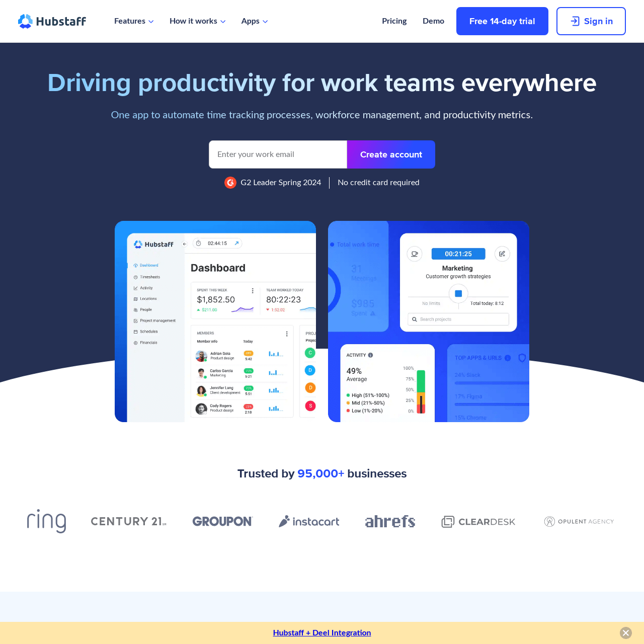This screenshot has width=644, height=644.
Task: Click the Search projects field in preview
Action: [458, 319]
